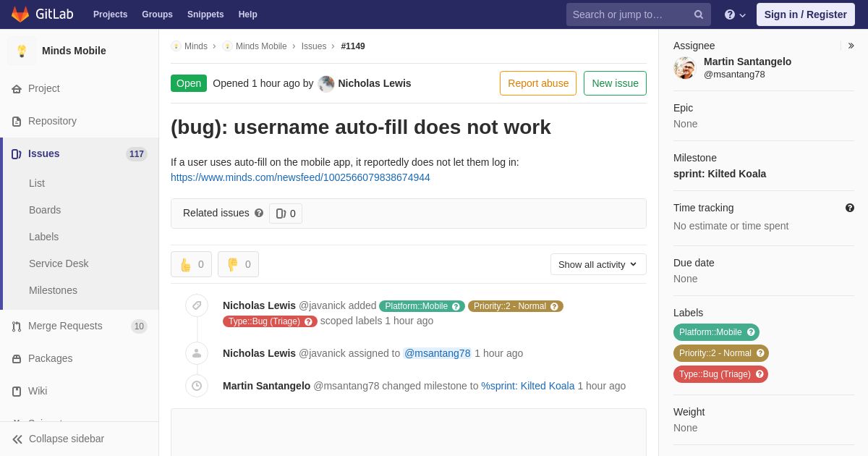This screenshot has width=868, height=456.
Task: Click the Minds group avatar in breadcrumb
Action: tap(176, 46)
